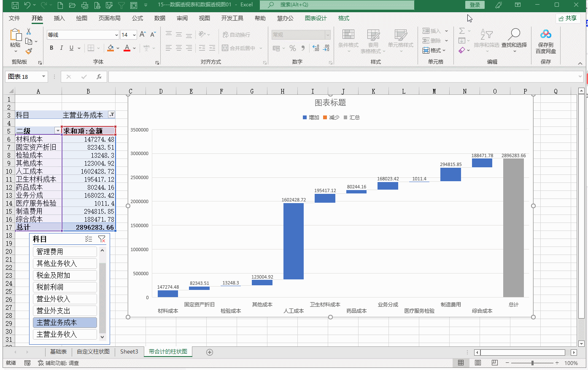Screen dimensions: 588x370
Task: Decrease font size with the smaller A icon
Action: coord(153,35)
